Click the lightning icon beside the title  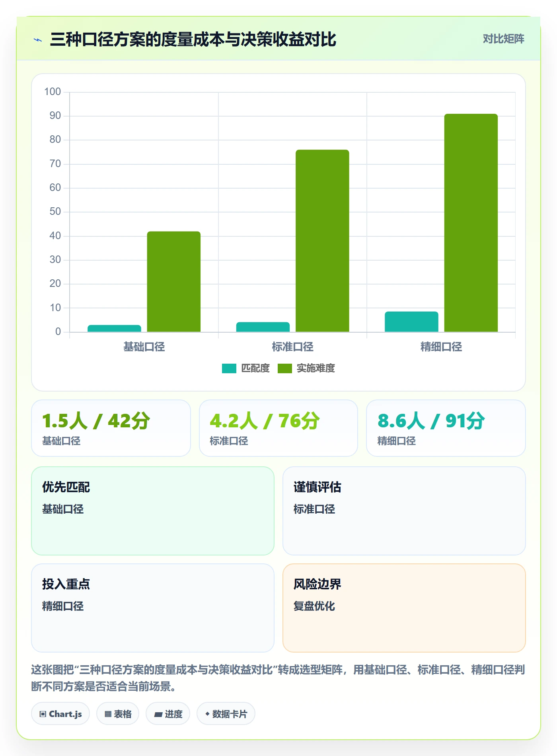point(38,40)
